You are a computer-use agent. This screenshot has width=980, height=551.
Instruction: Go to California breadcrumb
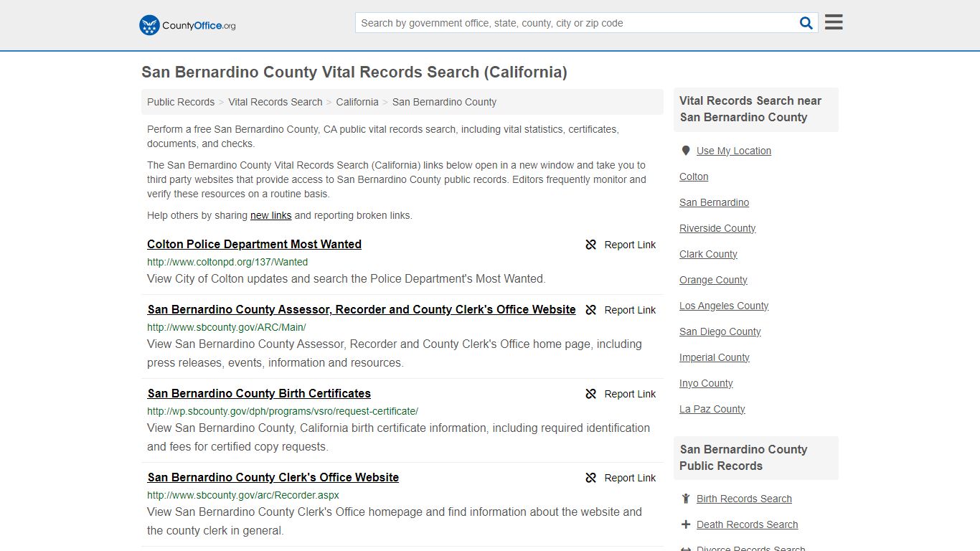click(x=357, y=102)
